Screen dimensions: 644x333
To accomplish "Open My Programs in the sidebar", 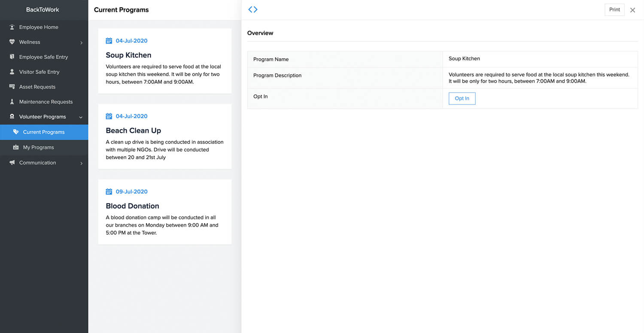I will [39, 147].
